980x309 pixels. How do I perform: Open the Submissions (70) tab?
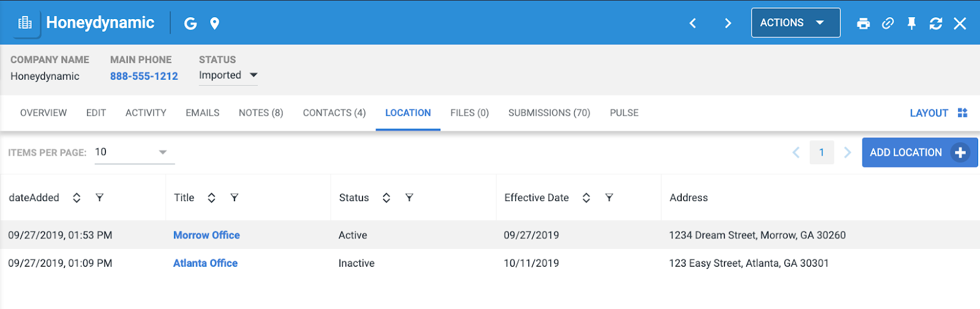pyautogui.click(x=549, y=113)
